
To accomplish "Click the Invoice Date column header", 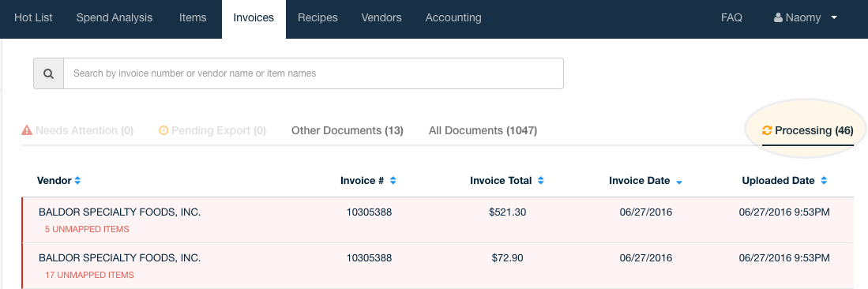I will pyautogui.click(x=640, y=181).
